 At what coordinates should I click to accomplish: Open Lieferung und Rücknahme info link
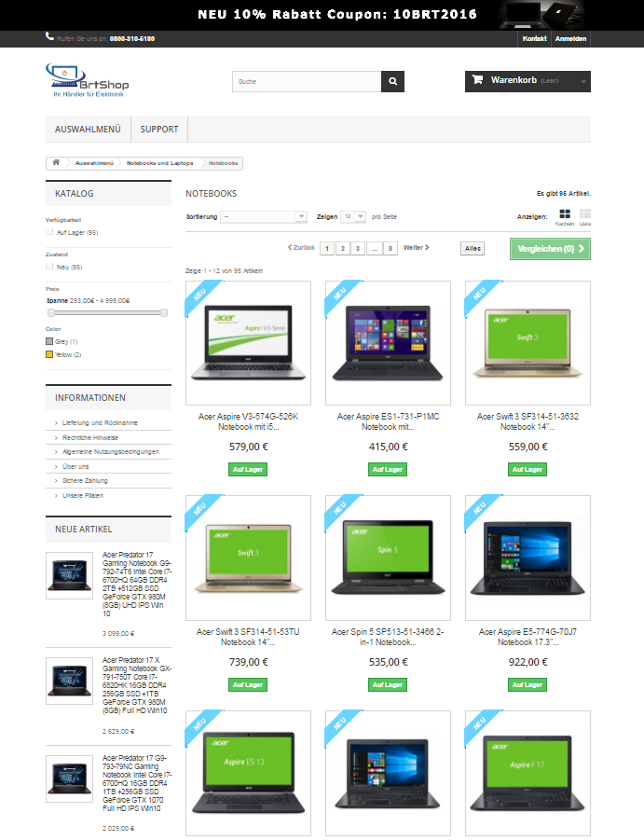point(100,422)
